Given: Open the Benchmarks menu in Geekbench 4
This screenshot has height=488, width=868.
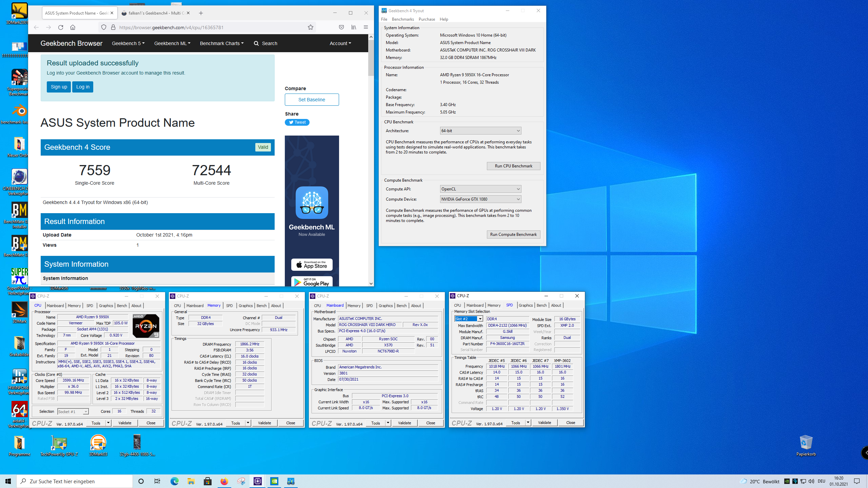Looking at the screenshot, I should point(403,19).
